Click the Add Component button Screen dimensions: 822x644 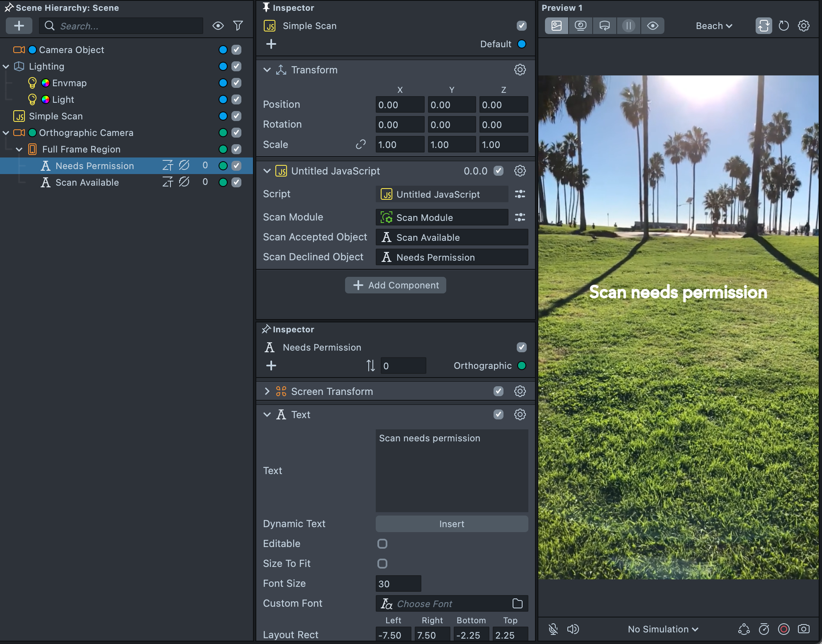[395, 285]
